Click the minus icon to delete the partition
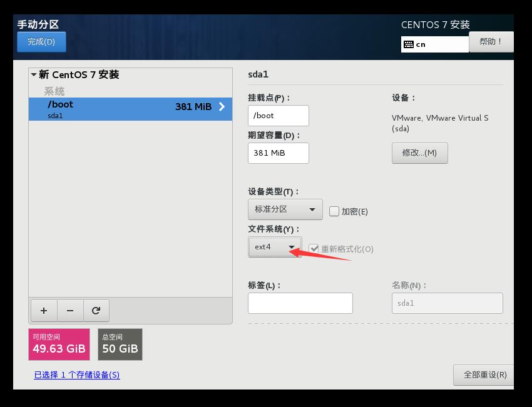The image size is (532, 407). click(70, 310)
